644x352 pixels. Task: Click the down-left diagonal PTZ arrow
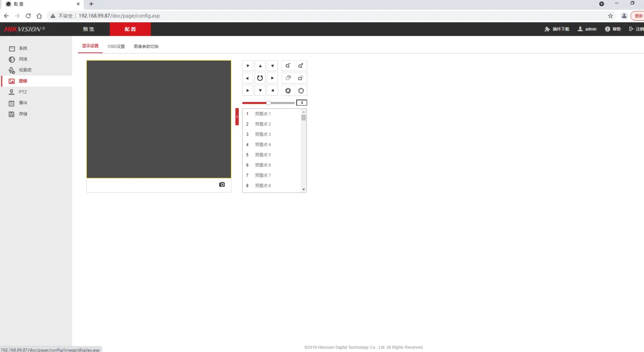[248, 91]
